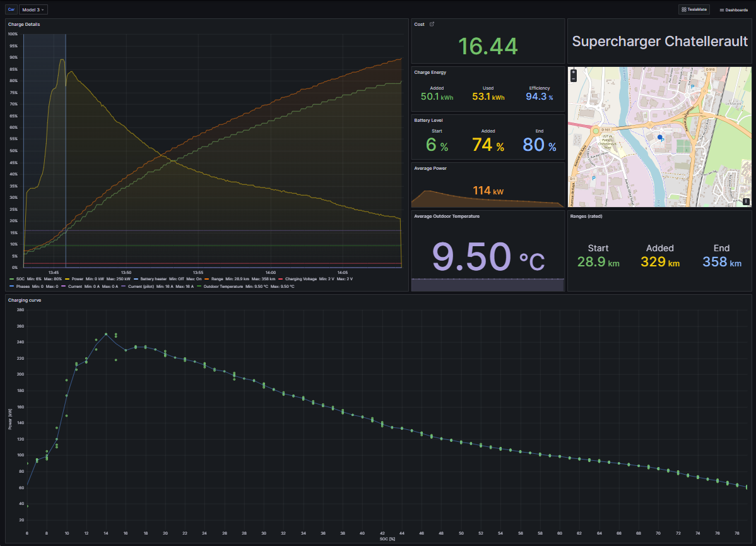Zoom in on the map

[573, 73]
